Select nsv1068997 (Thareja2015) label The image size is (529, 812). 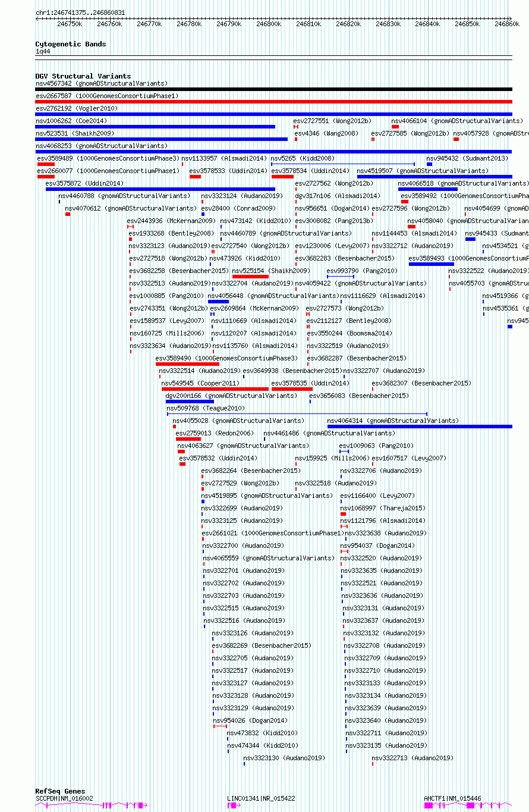(383, 508)
